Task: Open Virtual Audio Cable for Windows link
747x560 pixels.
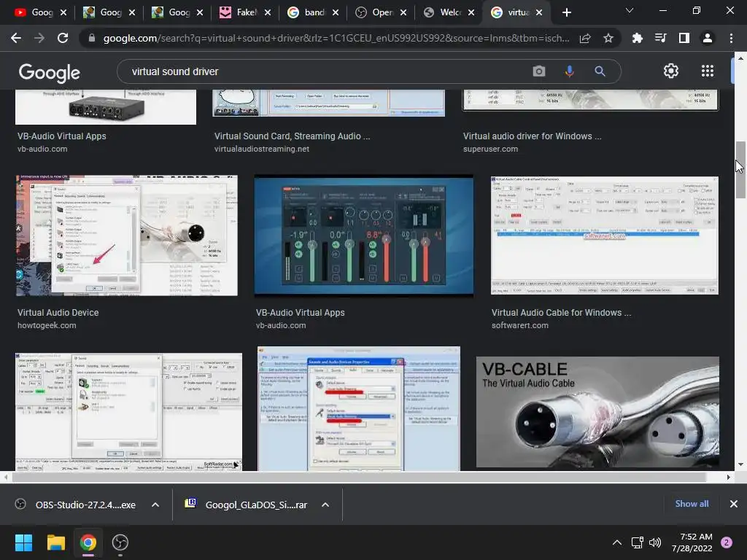Action: pos(561,313)
